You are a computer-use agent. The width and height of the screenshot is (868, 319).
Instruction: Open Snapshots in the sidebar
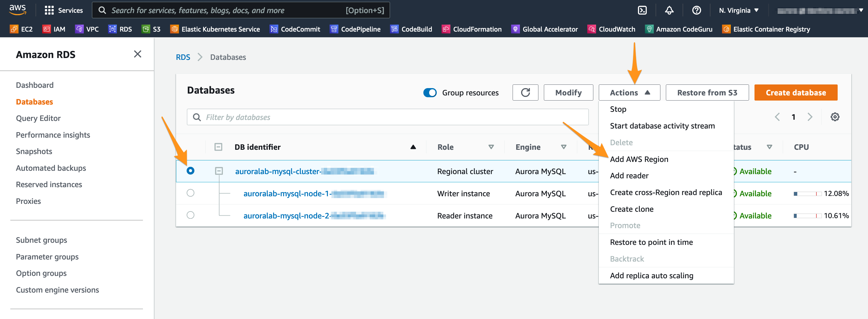[34, 151]
